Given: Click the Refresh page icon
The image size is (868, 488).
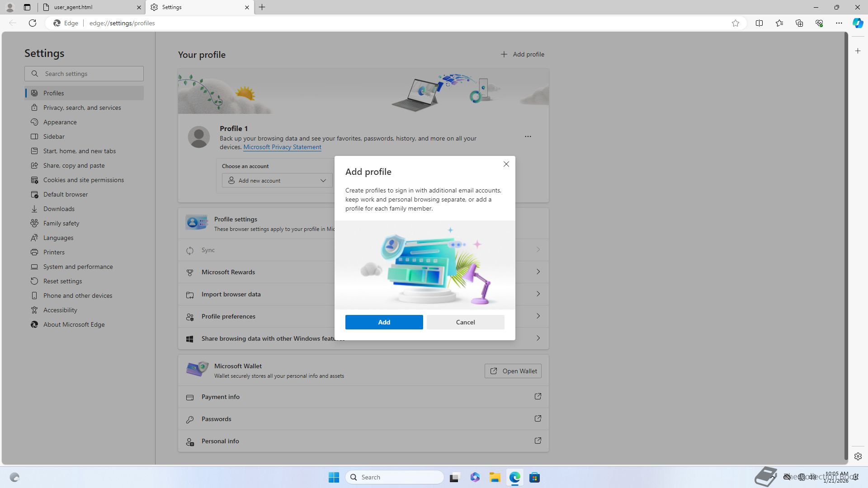Looking at the screenshot, I should [x=33, y=23].
